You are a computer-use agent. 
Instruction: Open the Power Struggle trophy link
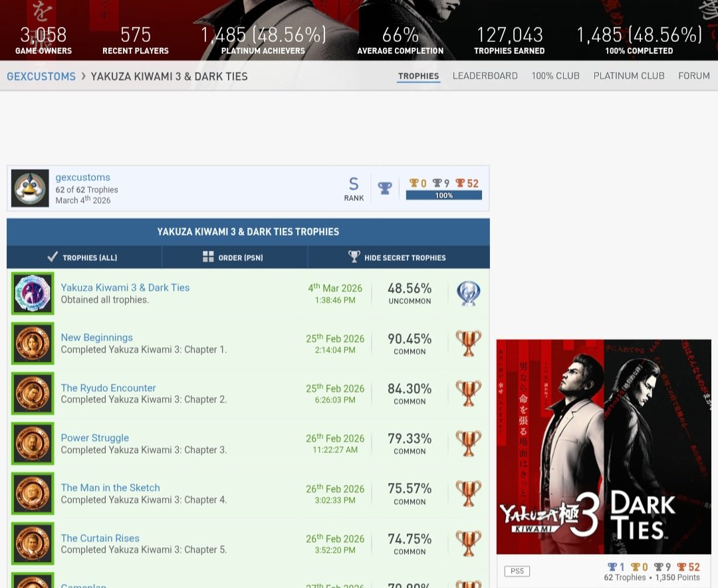[95, 438]
